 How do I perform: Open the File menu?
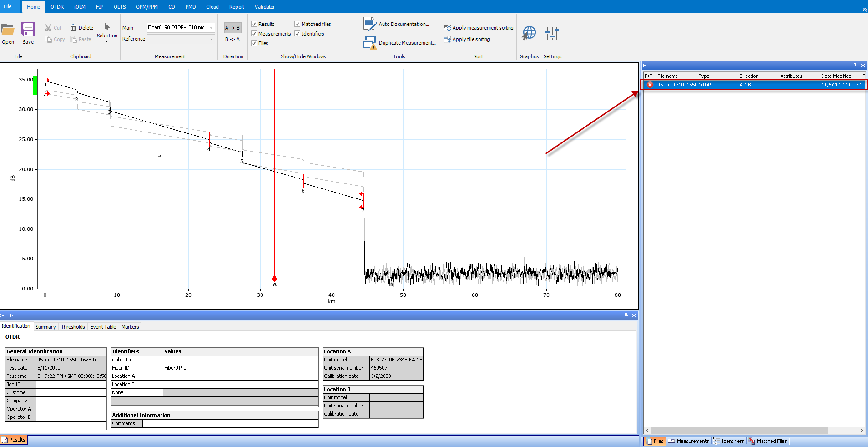pos(8,6)
